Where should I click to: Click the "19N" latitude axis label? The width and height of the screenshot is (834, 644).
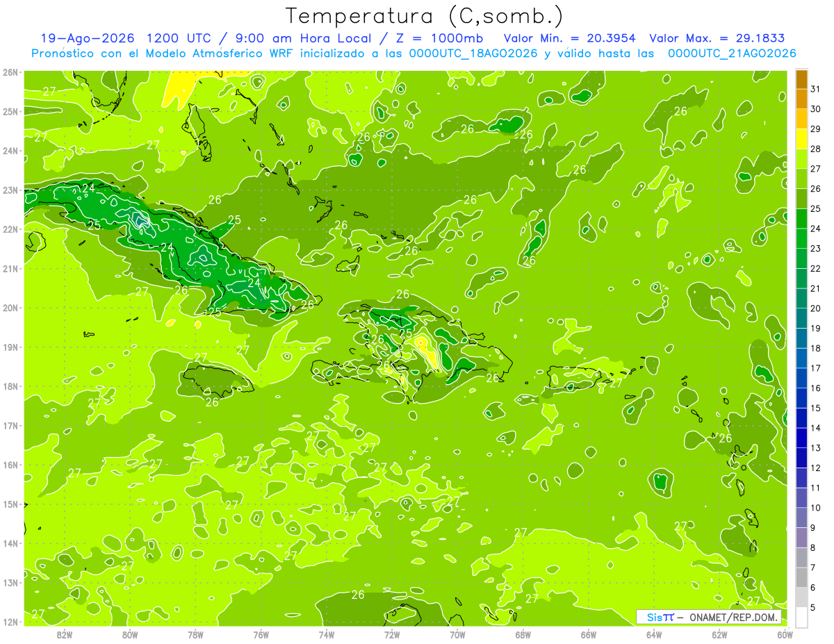(10, 347)
